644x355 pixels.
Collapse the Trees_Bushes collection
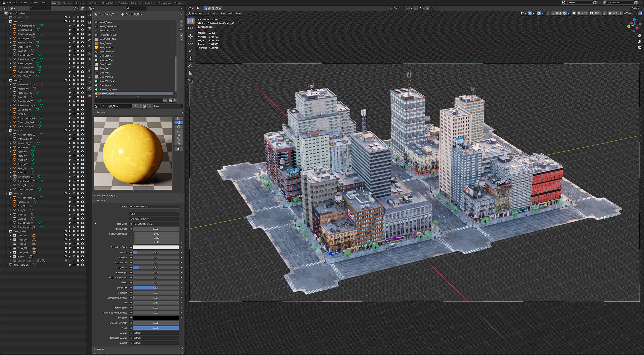coord(6,231)
